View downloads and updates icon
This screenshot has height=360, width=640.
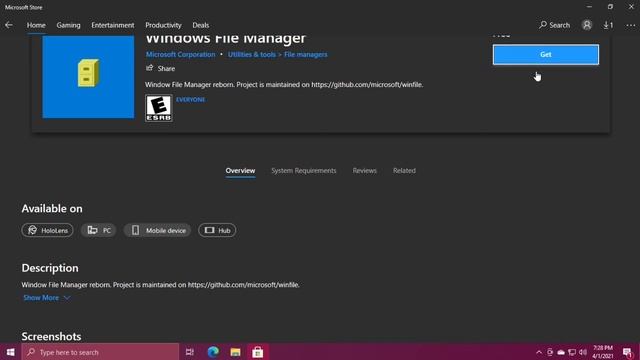tap(608, 25)
